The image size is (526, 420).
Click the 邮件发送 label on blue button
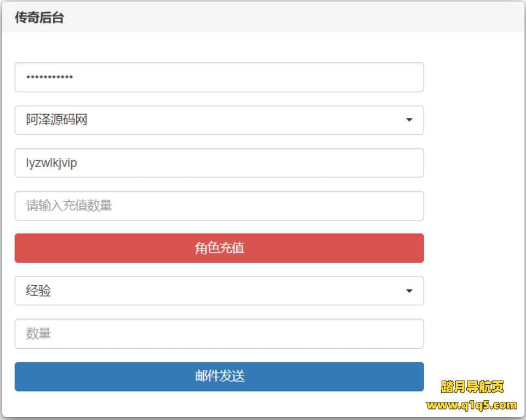(219, 376)
